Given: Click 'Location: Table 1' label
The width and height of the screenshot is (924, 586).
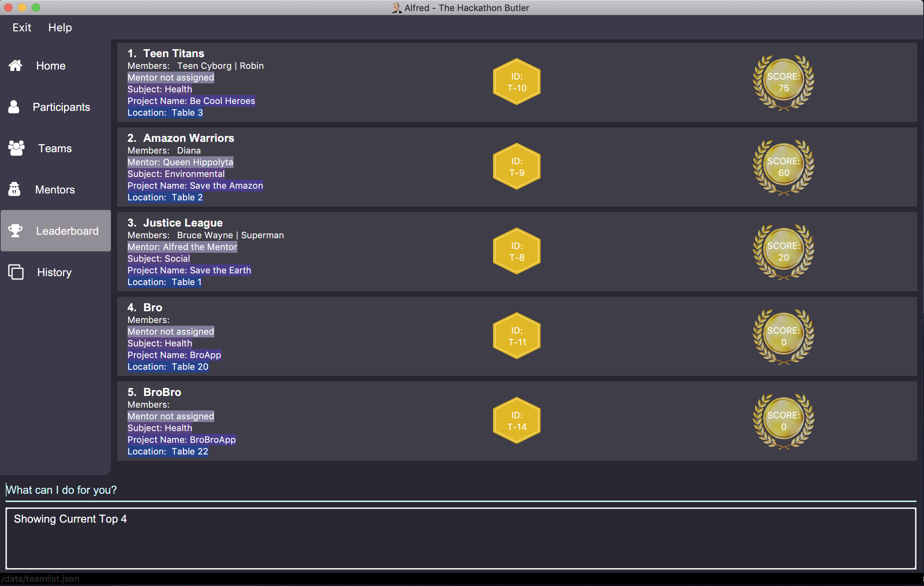Looking at the screenshot, I should pos(165,282).
